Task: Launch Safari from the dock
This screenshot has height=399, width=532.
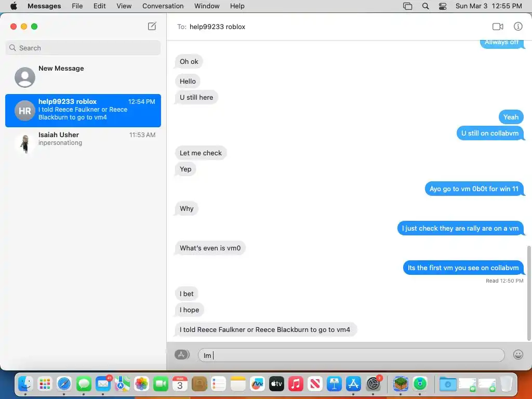Action: 64,384
